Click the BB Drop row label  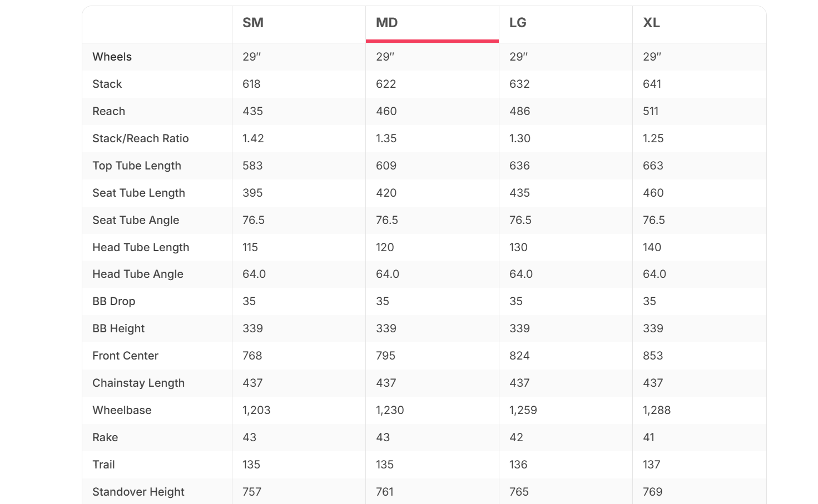[114, 301]
